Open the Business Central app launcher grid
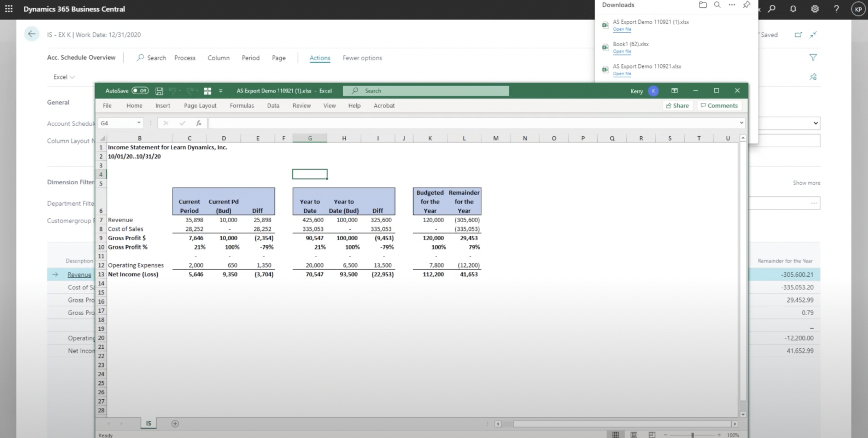The height and width of the screenshot is (438, 868). coord(9,9)
